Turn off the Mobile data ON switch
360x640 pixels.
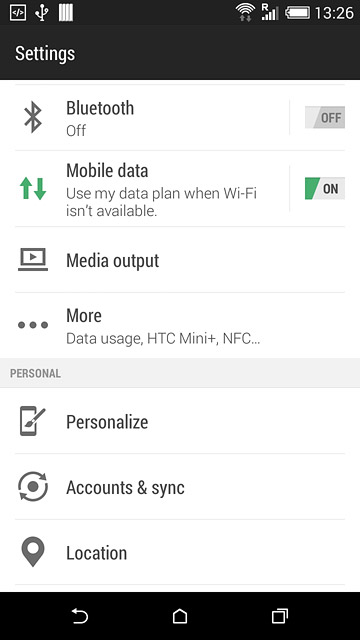click(325, 189)
